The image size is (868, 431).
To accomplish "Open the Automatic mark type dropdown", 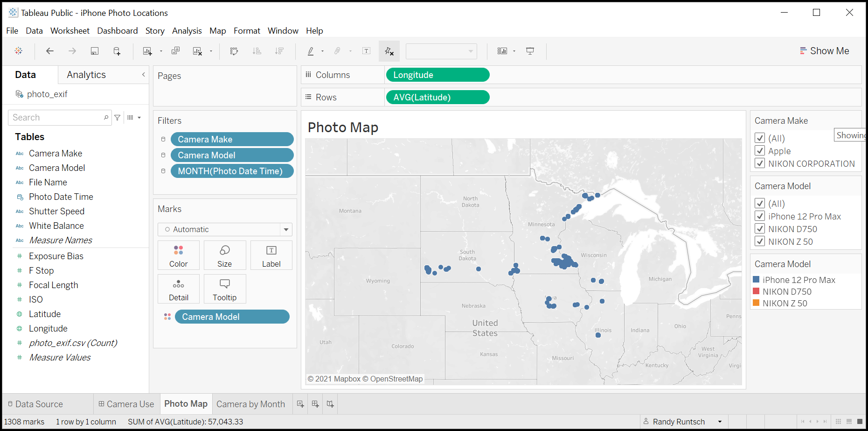I will [286, 229].
